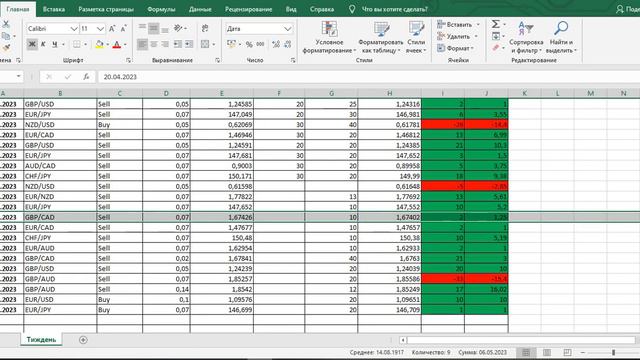Decrease font size with smaller A icon
The height and width of the screenshot is (360, 640).
click(x=123, y=29)
